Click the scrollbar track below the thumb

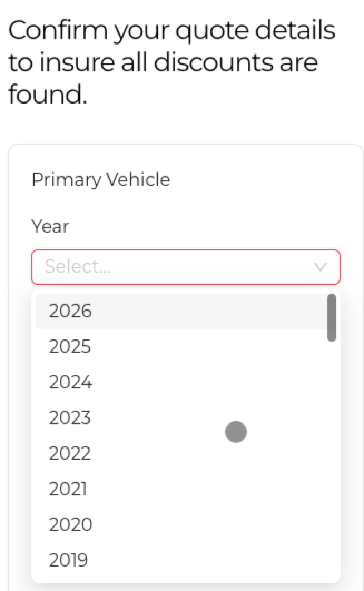click(x=331, y=445)
